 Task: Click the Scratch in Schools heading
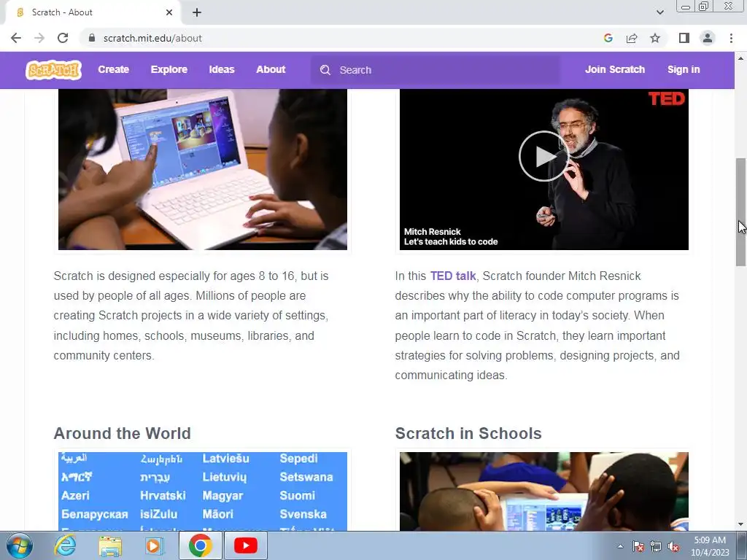click(x=468, y=433)
